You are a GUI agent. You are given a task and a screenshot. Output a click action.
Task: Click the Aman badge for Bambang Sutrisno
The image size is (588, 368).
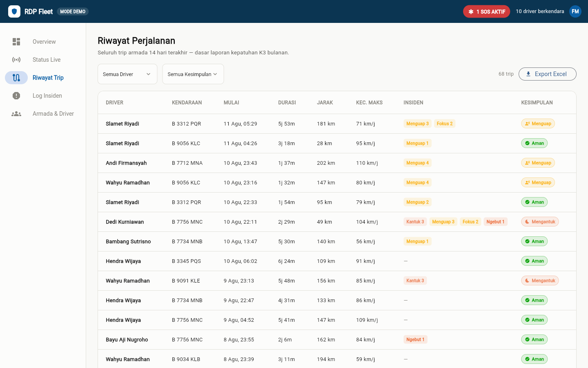click(535, 241)
